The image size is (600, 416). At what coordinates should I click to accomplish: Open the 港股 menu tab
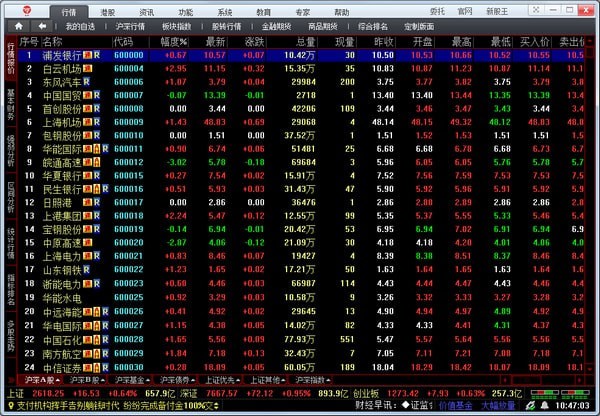click(108, 12)
